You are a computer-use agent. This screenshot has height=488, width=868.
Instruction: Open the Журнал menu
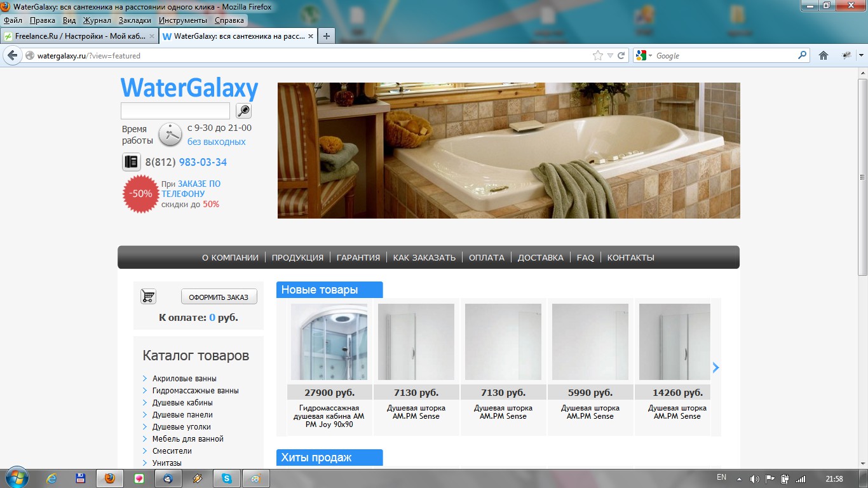[x=97, y=20]
